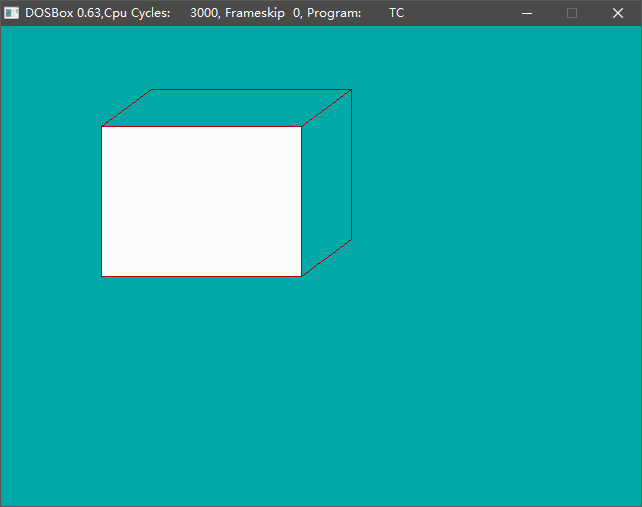Click top-left corner of the white rectangle
The height and width of the screenshot is (507, 642).
click(x=102, y=127)
